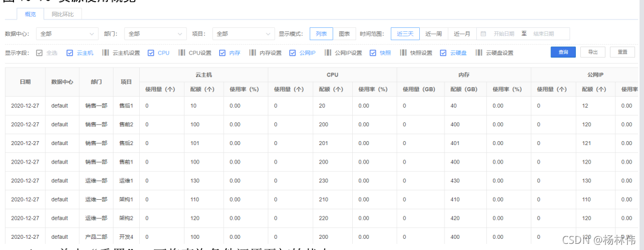Click 云主机 quota value 130

click(195, 181)
